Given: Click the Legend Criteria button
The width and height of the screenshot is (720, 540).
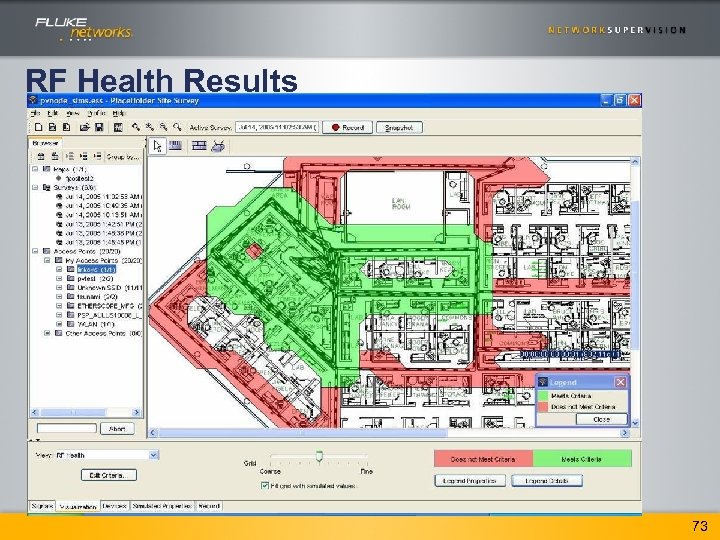Looking at the screenshot, I should point(547,481).
